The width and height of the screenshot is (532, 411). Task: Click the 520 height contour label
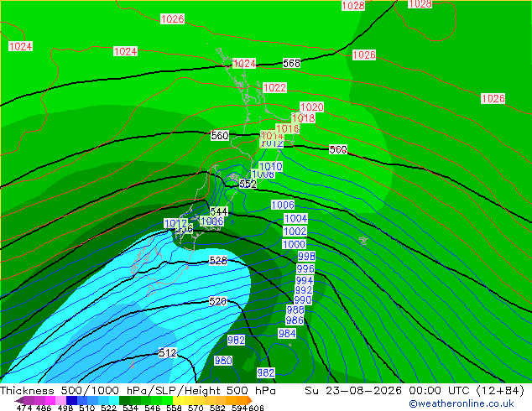click(218, 301)
